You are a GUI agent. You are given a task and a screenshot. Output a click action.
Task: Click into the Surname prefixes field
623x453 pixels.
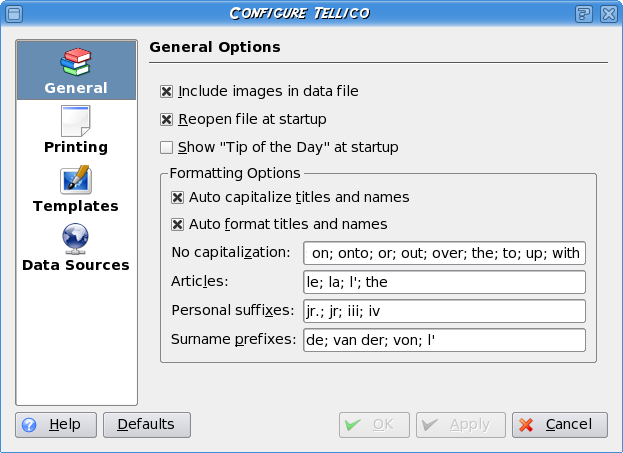[444, 340]
